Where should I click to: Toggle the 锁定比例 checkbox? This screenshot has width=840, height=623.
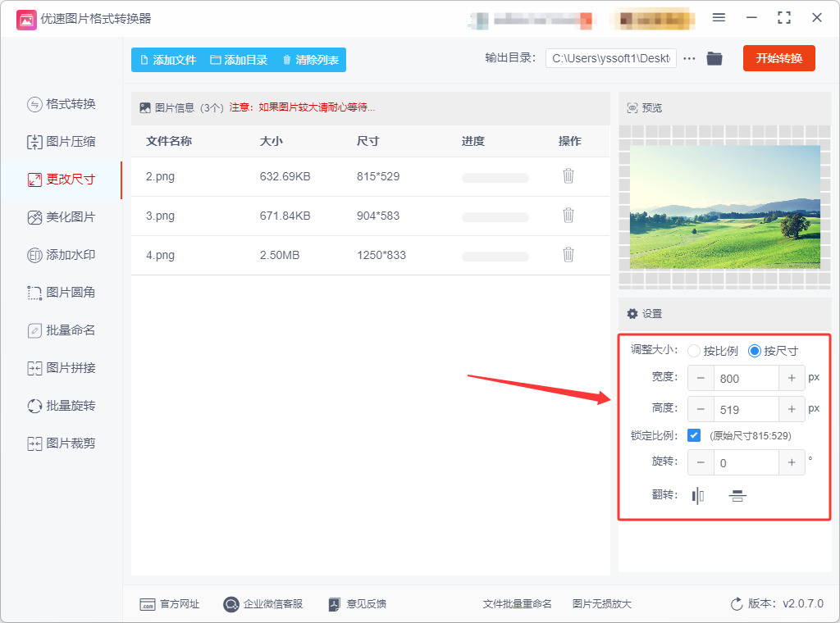694,435
